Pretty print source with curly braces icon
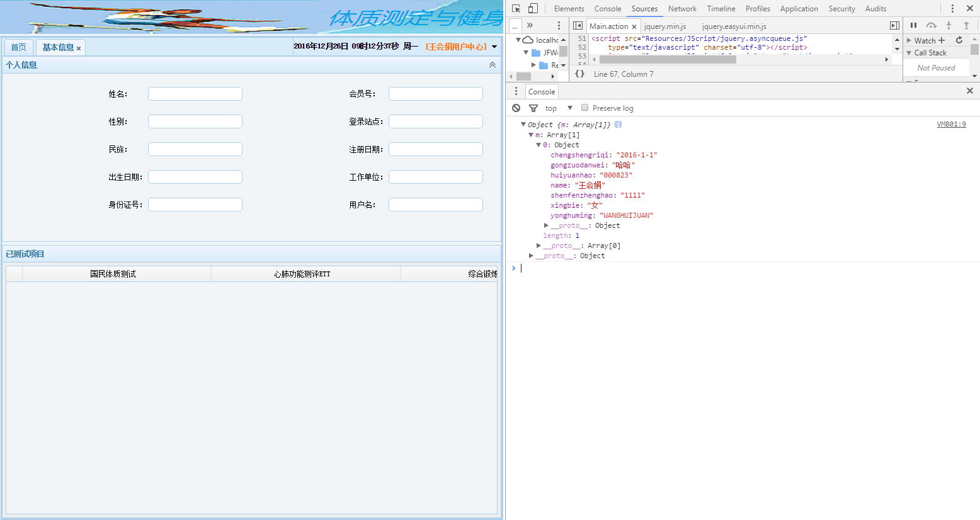Screen dimensions: 980x520 (x=579, y=74)
